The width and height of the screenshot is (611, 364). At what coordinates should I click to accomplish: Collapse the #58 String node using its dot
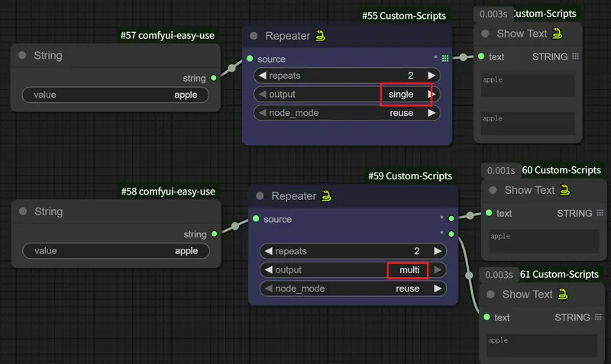23,211
